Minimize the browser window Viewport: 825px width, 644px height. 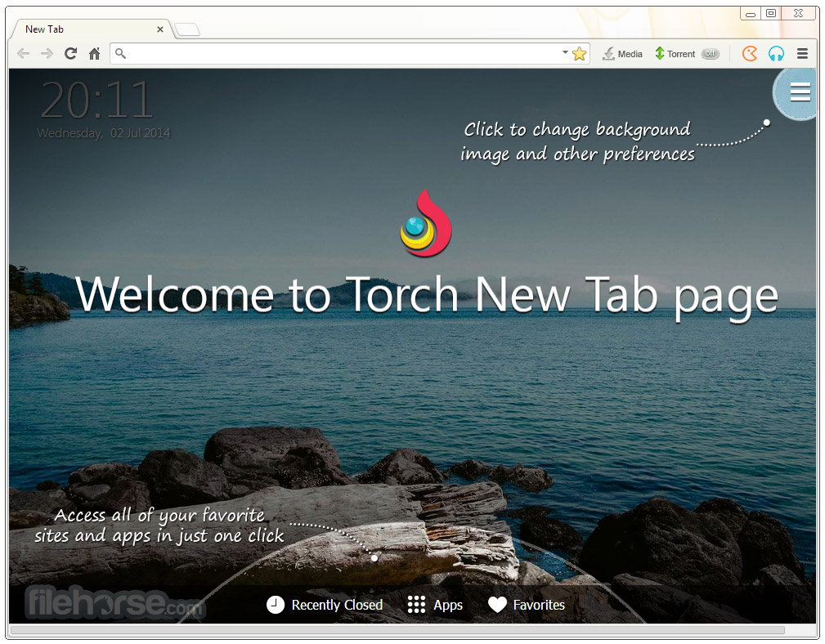(751, 14)
